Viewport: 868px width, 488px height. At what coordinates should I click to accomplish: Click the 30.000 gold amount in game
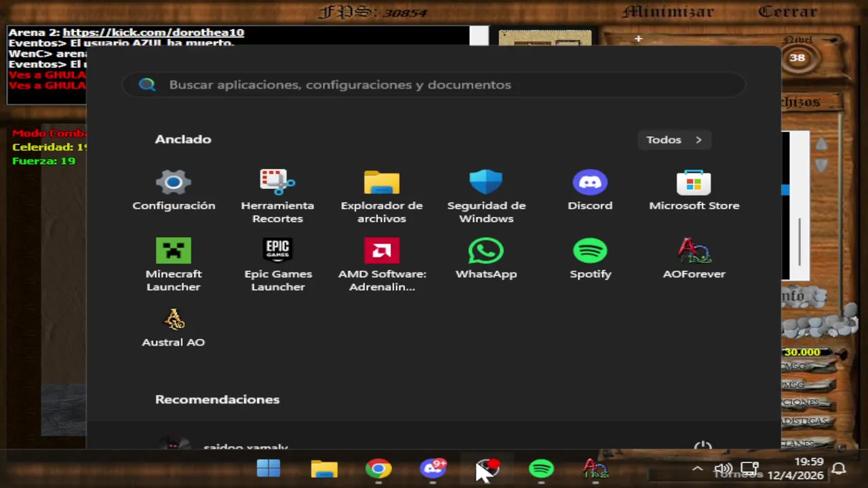[x=802, y=352]
